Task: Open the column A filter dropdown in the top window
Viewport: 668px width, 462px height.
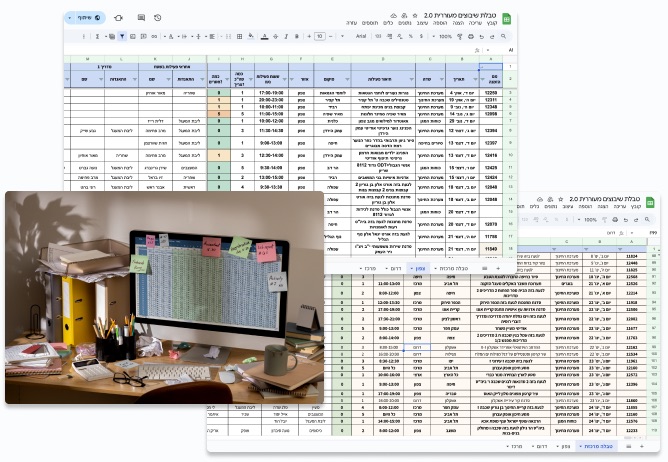Action: pos(482,79)
